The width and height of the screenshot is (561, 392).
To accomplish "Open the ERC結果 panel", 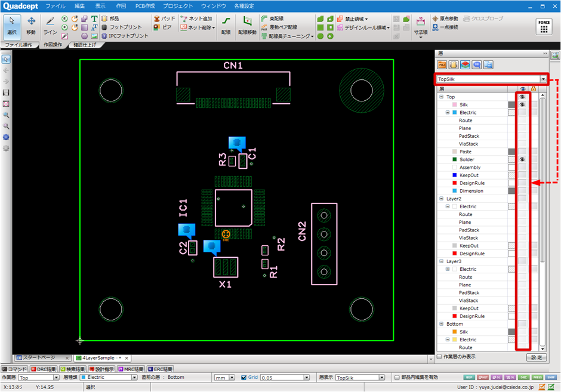I will tap(161, 369).
